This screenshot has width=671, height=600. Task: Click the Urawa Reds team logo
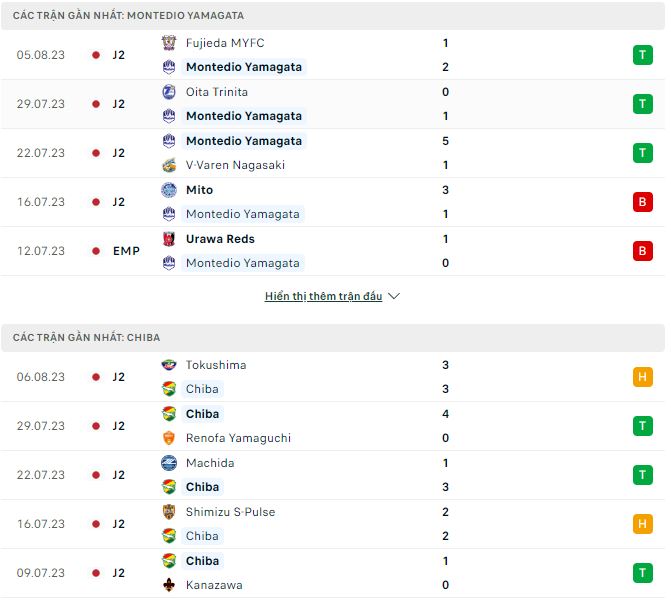point(168,239)
